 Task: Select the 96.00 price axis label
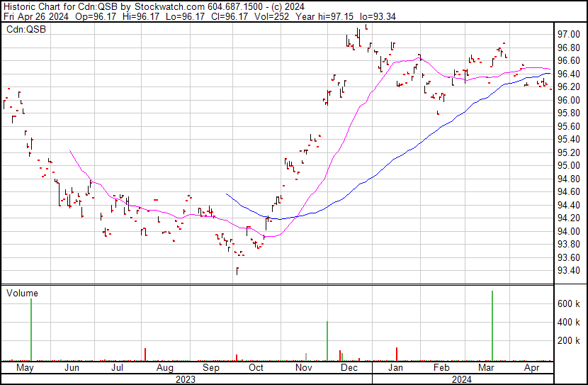(568, 100)
